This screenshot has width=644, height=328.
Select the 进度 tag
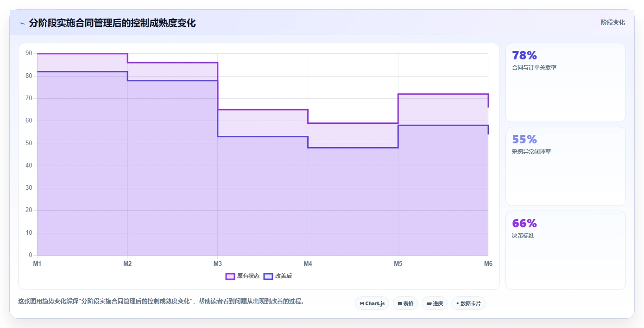click(435, 303)
